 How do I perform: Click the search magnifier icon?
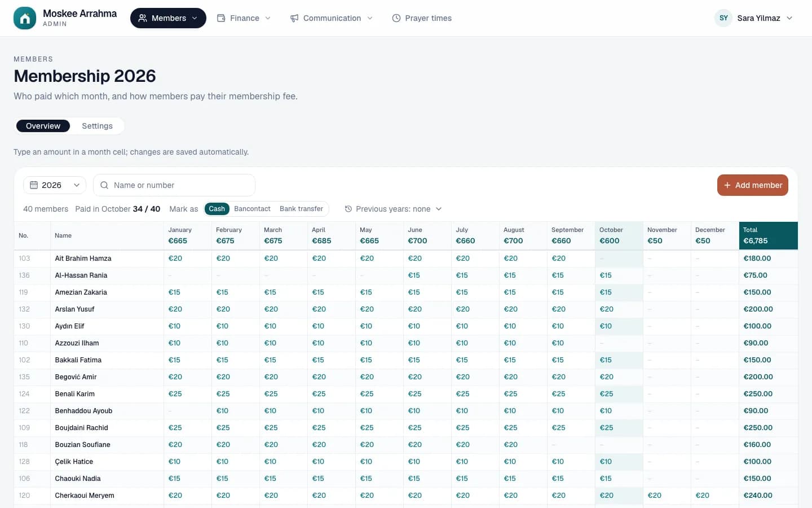tap(104, 185)
